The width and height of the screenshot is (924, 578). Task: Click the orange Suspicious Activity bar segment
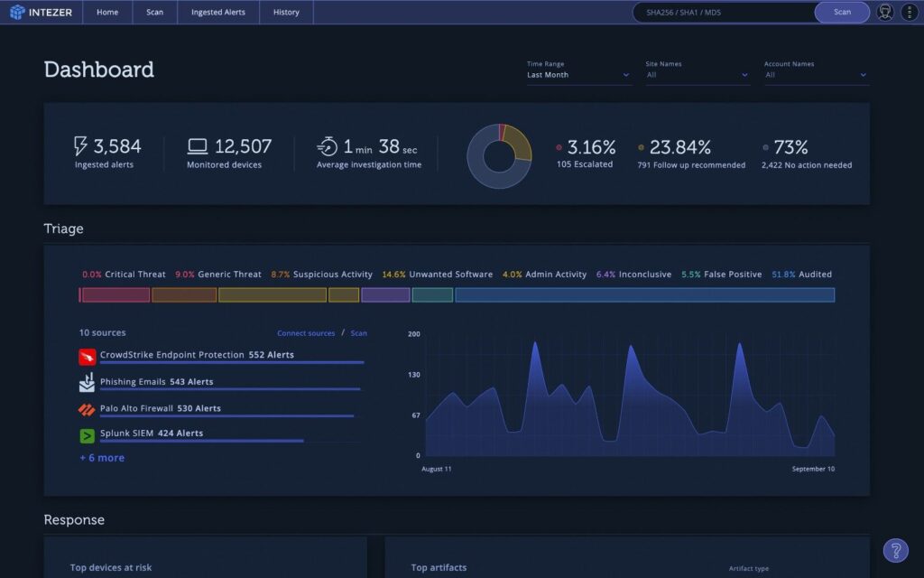pyautogui.click(x=184, y=295)
